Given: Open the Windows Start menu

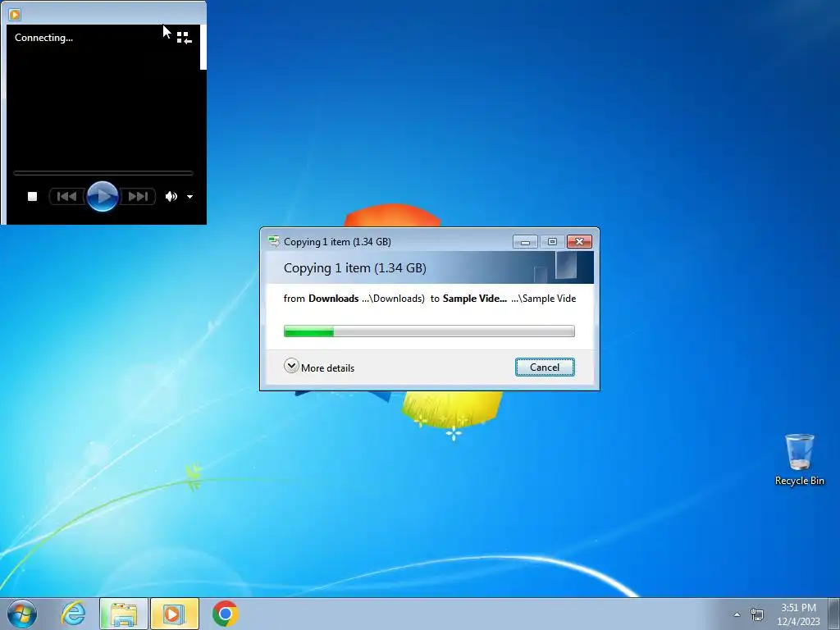Looking at the screenshot, I should tap(22, 614).
